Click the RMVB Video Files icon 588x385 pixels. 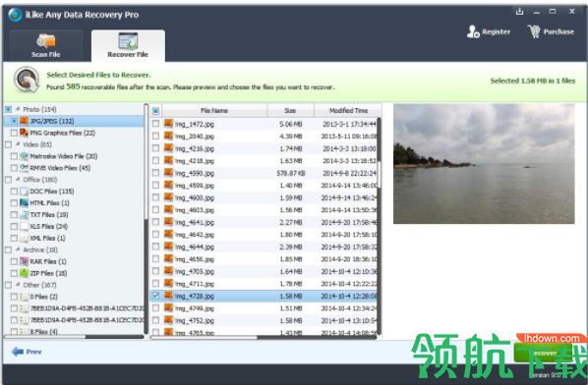pyautogui.click(x=24, y=167)
